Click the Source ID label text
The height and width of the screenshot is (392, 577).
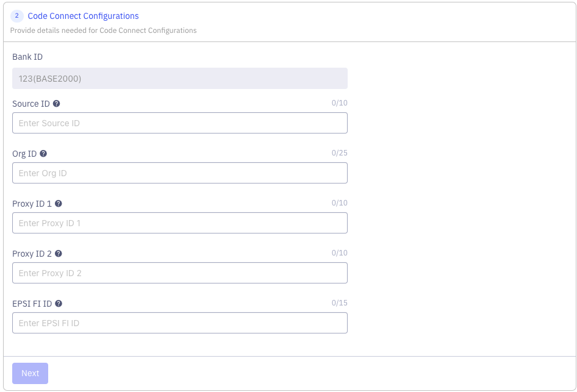point(31,104)
